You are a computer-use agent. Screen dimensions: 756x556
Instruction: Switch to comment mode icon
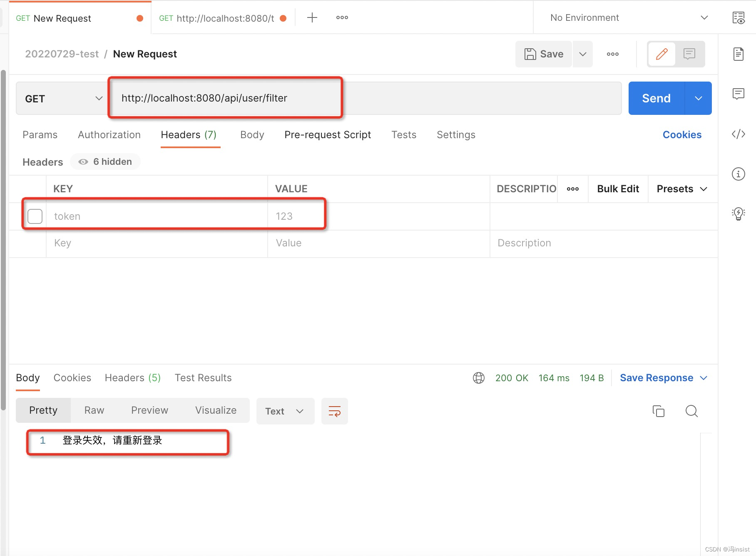689,54
